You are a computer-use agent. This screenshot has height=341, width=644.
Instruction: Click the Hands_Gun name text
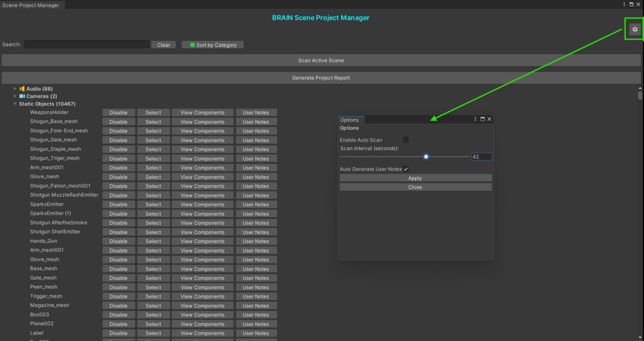point(43,241)
